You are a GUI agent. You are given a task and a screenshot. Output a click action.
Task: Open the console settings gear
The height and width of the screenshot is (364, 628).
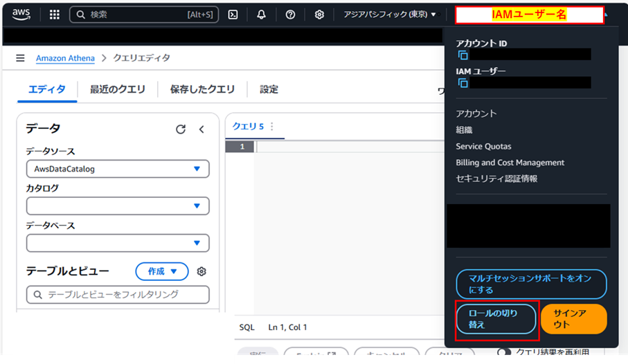click(319, 15)
